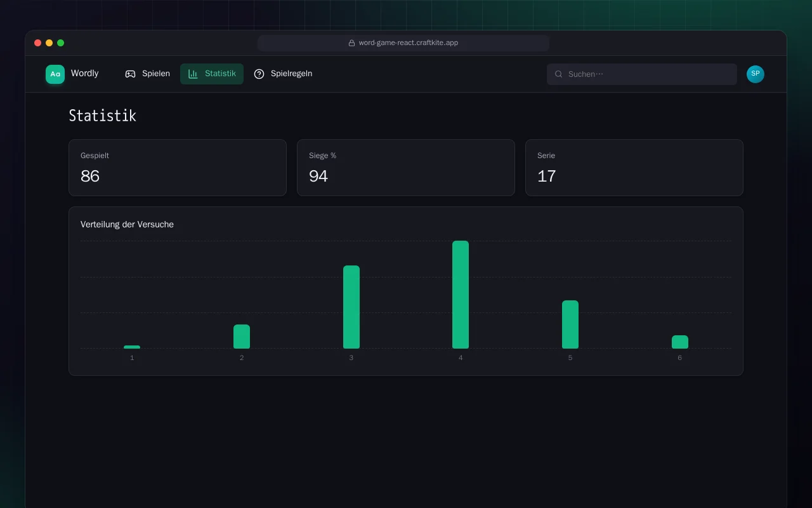812x508 pixels.
Task: Click the magnifier icon in search bar
Action: click(559, 74)
